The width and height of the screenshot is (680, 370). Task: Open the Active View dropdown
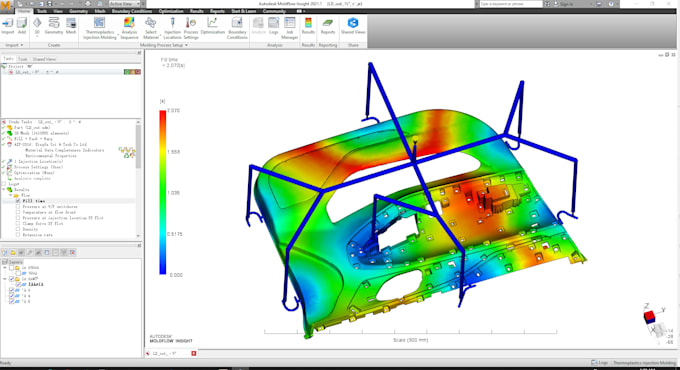[124, 3]
